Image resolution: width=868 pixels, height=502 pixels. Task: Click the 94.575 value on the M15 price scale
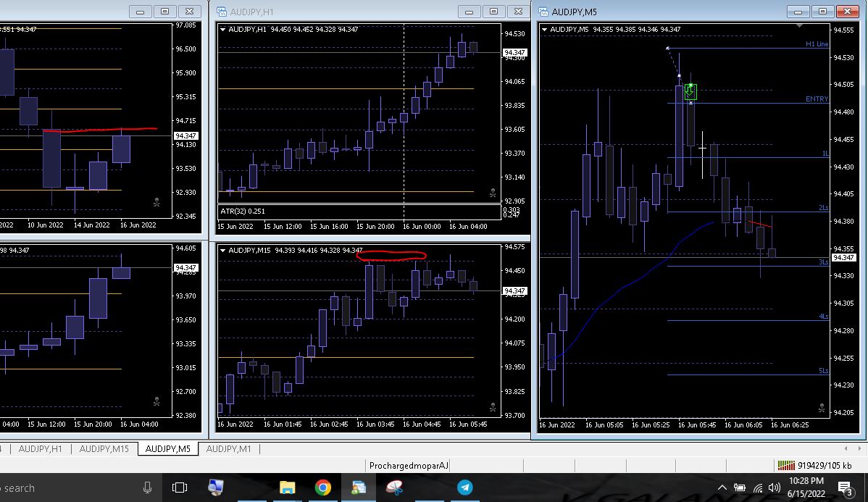515,247
